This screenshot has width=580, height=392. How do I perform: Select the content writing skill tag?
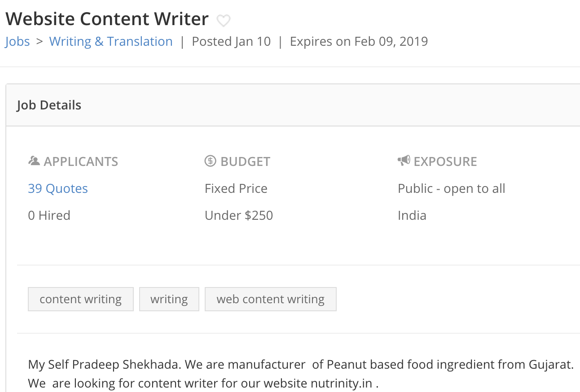point(80,299)
